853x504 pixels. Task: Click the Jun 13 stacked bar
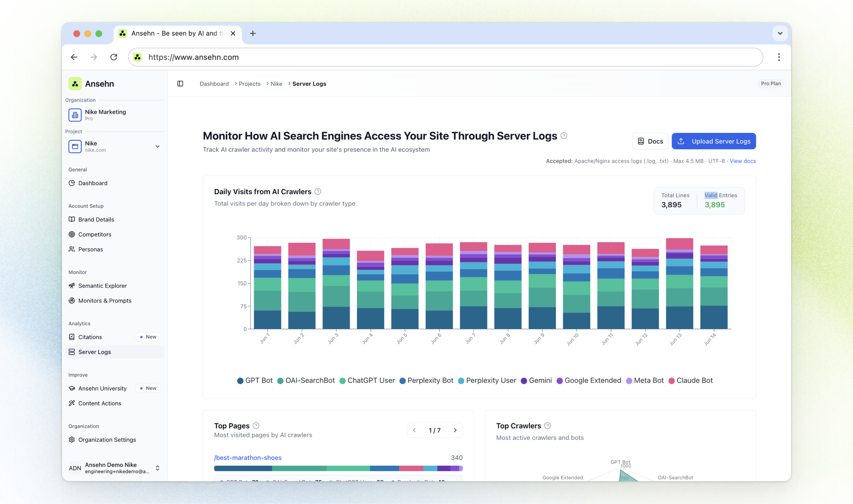tap(679, 283)
